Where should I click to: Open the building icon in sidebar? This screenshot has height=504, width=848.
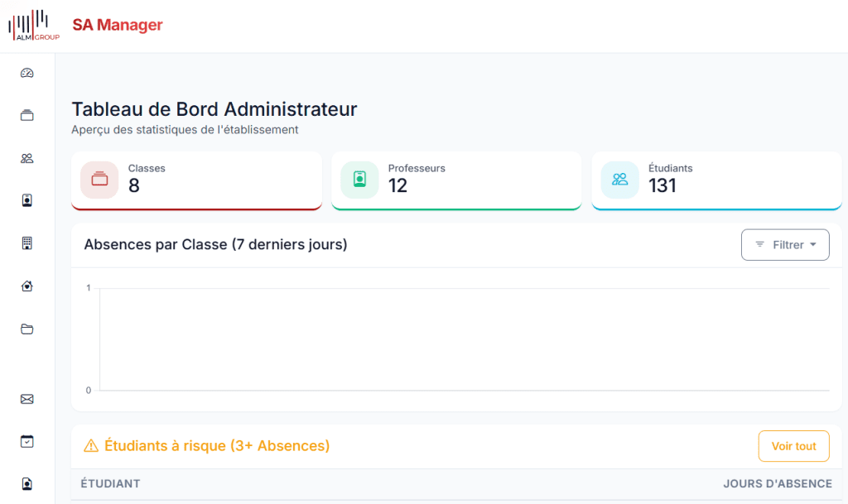[x=27, y=243]
